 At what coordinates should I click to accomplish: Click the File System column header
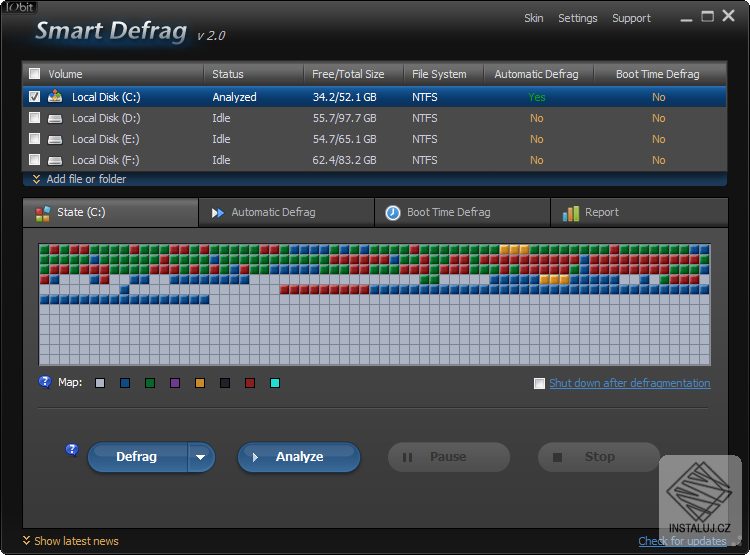pyautogui.click(x=443, y=74)
